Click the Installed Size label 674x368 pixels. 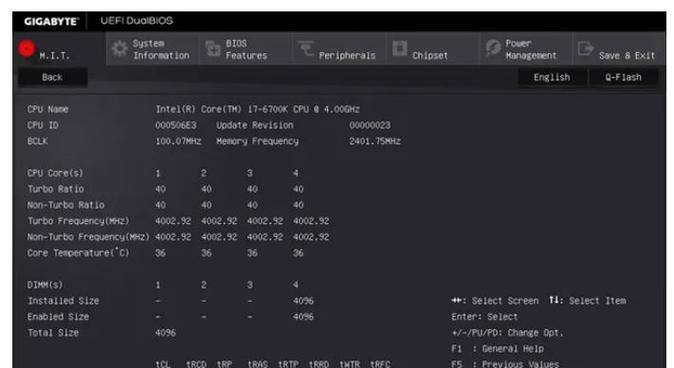click(63, 301)
